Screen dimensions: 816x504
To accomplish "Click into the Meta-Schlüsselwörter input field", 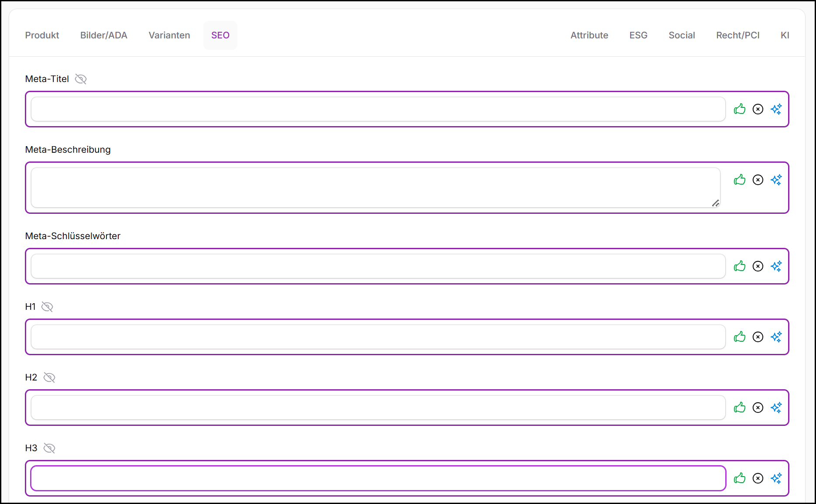I will tap(378, 266).
